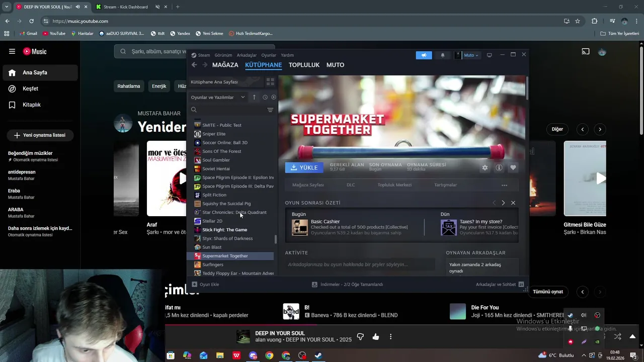Click Oyun Ekle at bottom of Steam
644x362 pixels.
tap(205, 285)
